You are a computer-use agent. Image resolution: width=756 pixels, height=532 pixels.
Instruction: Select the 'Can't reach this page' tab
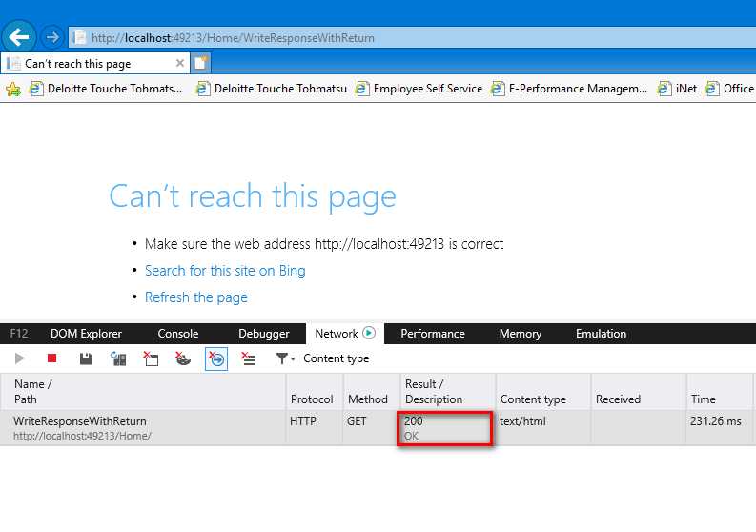click(95, 63)
